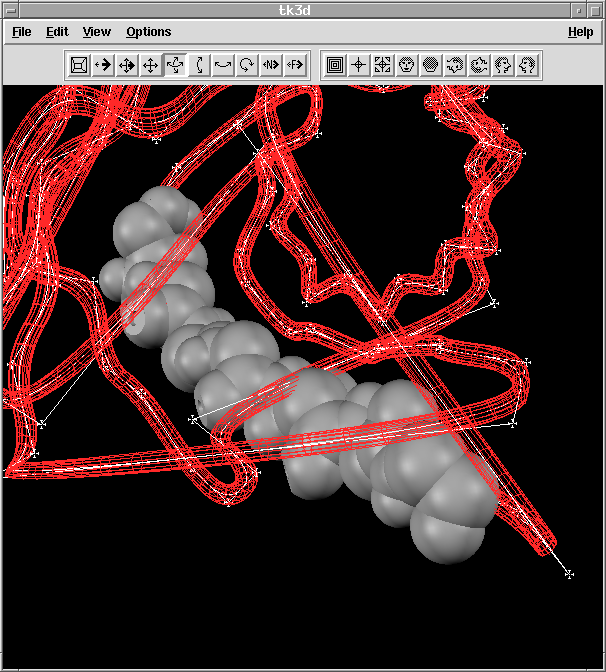Open the Options menu
Viewport: 606px width, 672px height.
[149, 32]
